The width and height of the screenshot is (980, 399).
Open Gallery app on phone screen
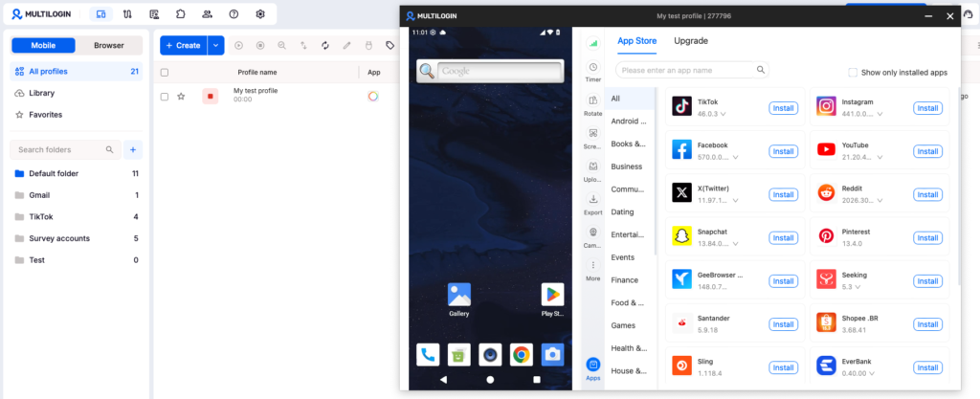point(459,299)
